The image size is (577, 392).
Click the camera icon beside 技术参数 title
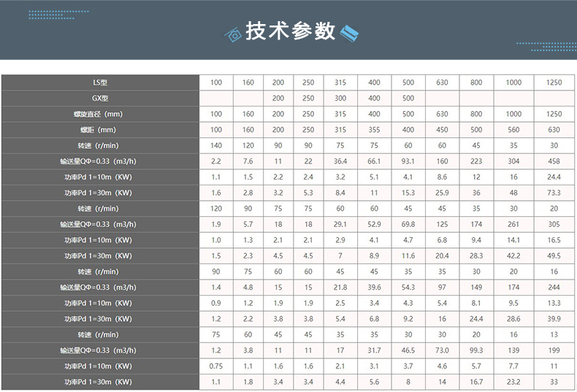pyautogui.click(x=233, y=34)
